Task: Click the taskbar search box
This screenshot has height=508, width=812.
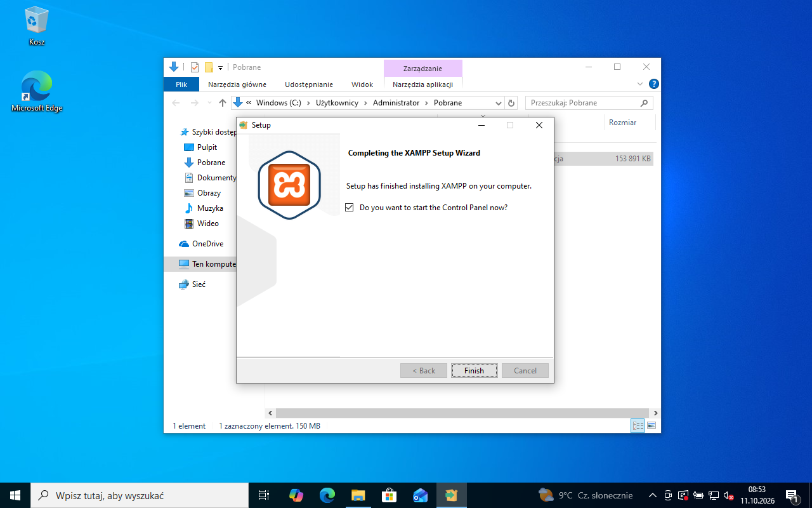Action: click(x=140, y=495)
